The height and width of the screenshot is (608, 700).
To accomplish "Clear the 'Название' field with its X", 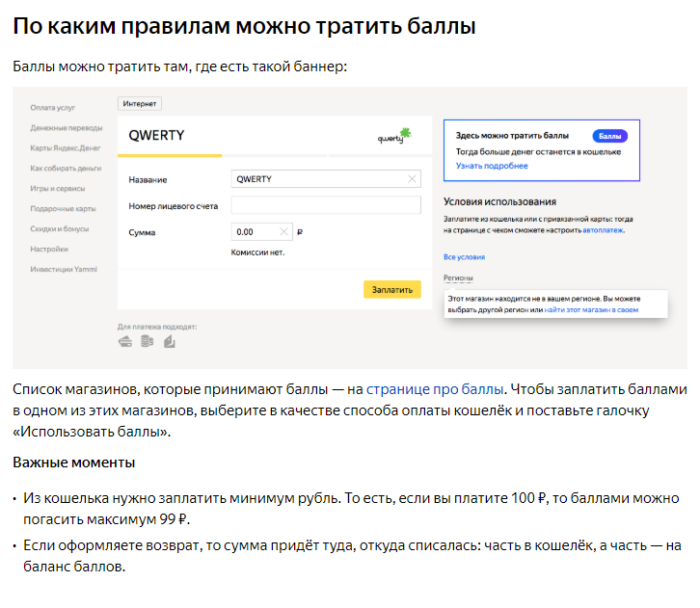I will [x=412, y=179].
